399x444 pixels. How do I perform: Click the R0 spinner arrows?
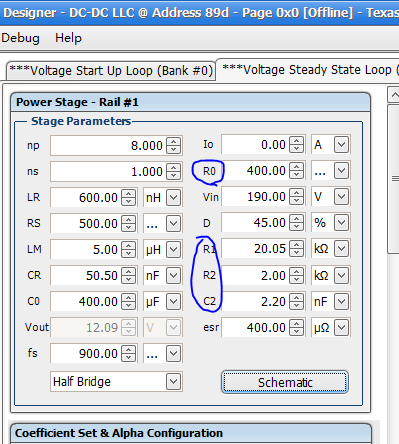coord(296,171)
